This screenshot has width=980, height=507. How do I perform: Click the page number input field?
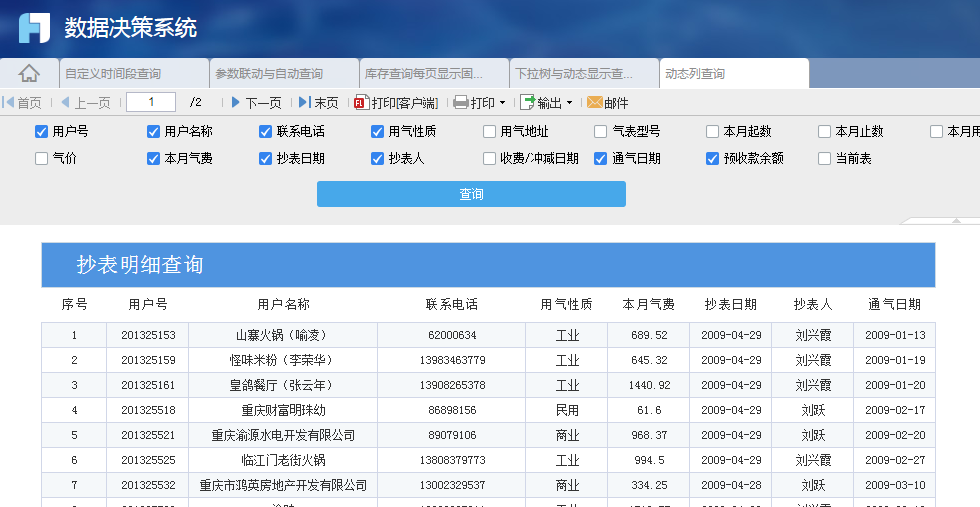[151, 102]
